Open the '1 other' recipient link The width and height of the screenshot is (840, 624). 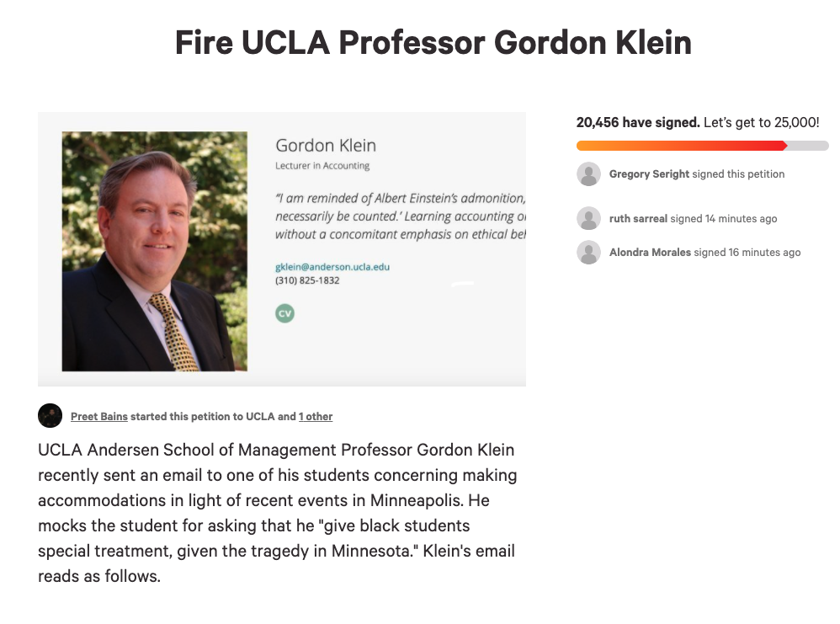point(316,417)
